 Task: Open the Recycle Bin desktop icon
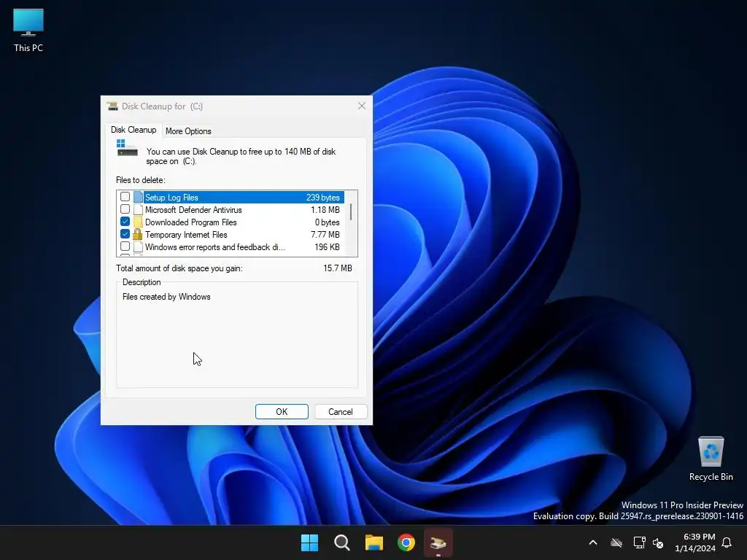711,458
